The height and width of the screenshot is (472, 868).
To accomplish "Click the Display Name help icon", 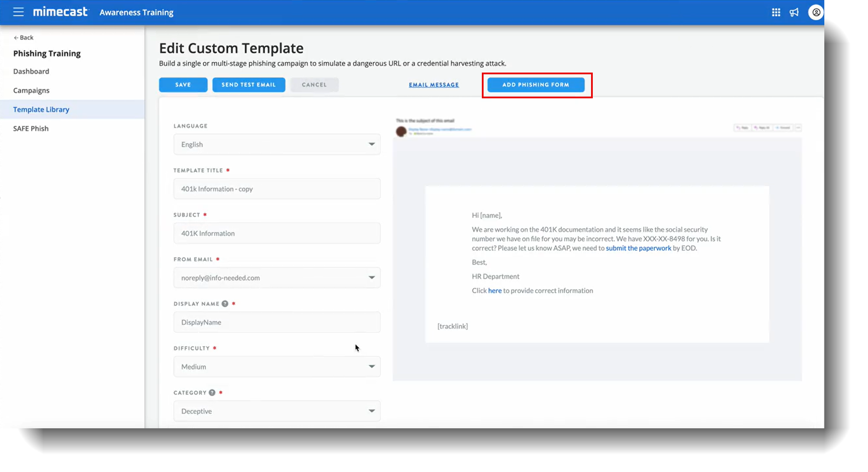I will pyautogui.click(x=225, y=304).
